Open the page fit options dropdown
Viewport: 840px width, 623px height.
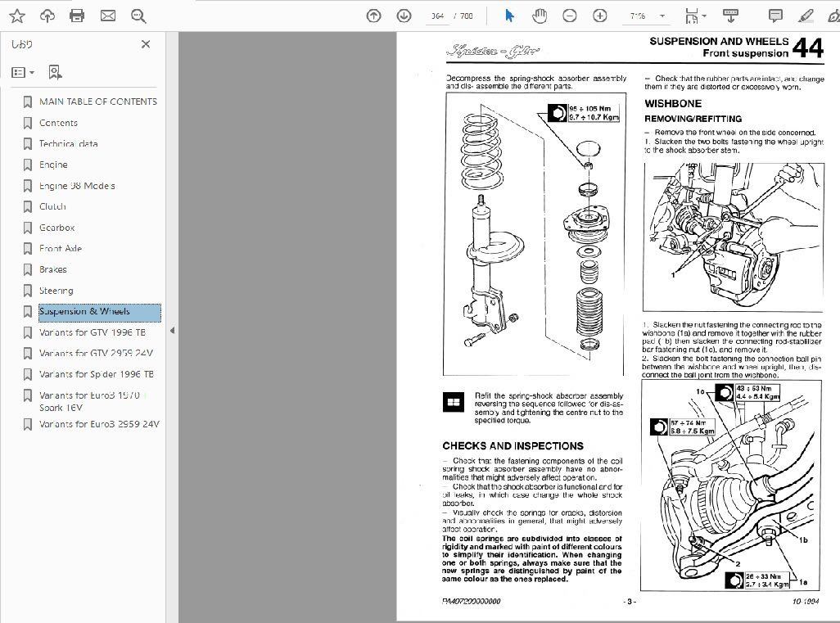pos(695,16)
